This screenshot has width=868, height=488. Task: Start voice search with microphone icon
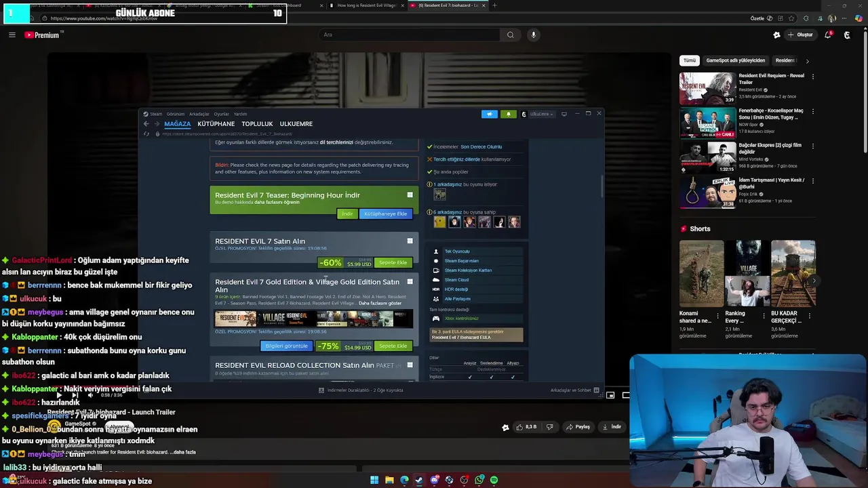[534, 35]
